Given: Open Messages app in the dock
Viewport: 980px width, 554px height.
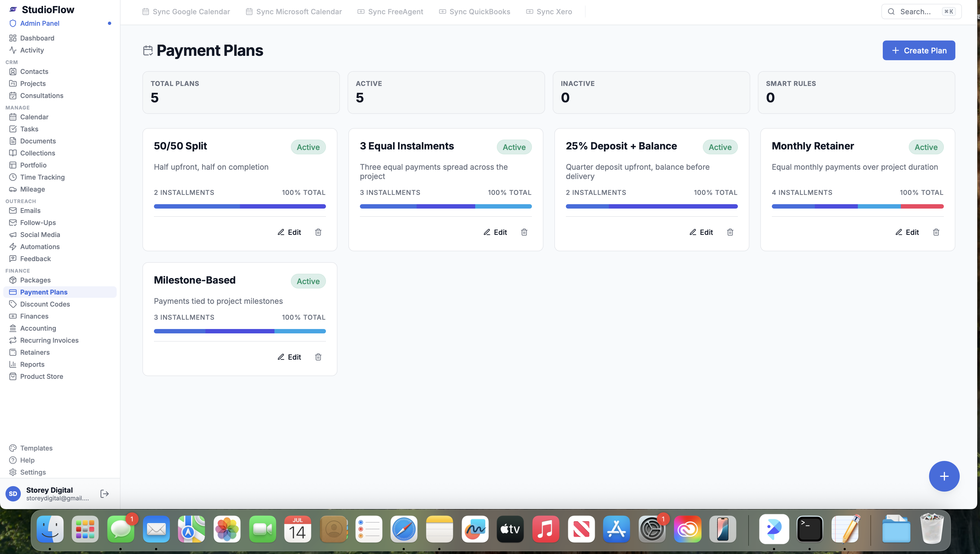Looking at the screenshot, I should [x=121, y=529].
